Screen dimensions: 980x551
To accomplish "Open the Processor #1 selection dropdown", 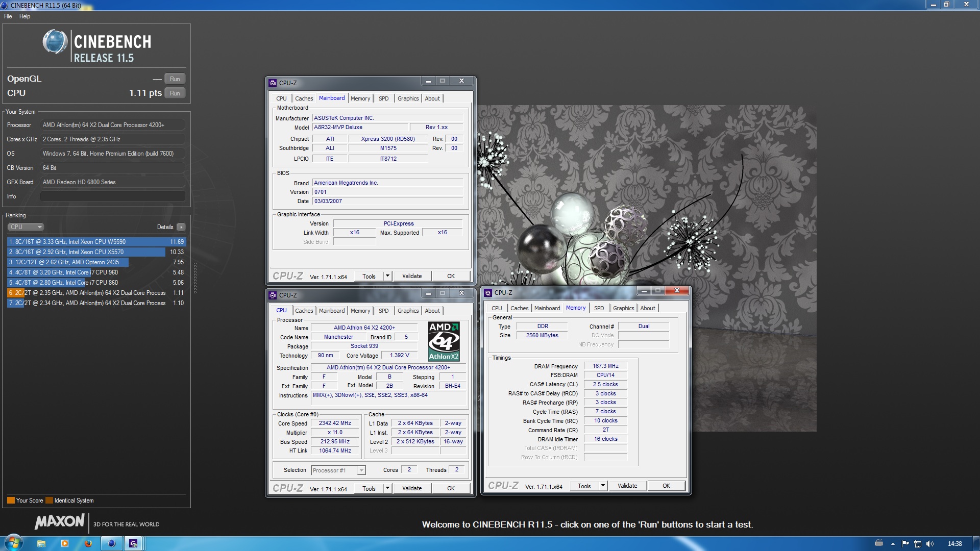I will (338, 470).
